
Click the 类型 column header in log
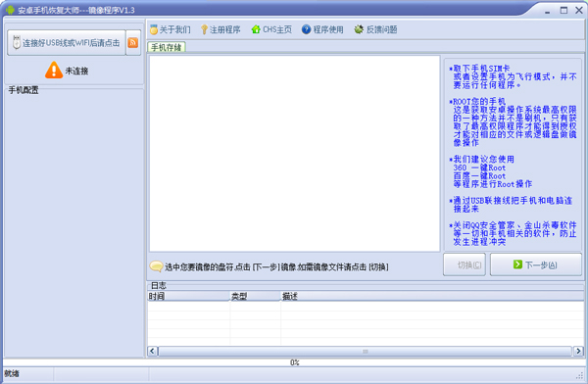coord(256,296)
